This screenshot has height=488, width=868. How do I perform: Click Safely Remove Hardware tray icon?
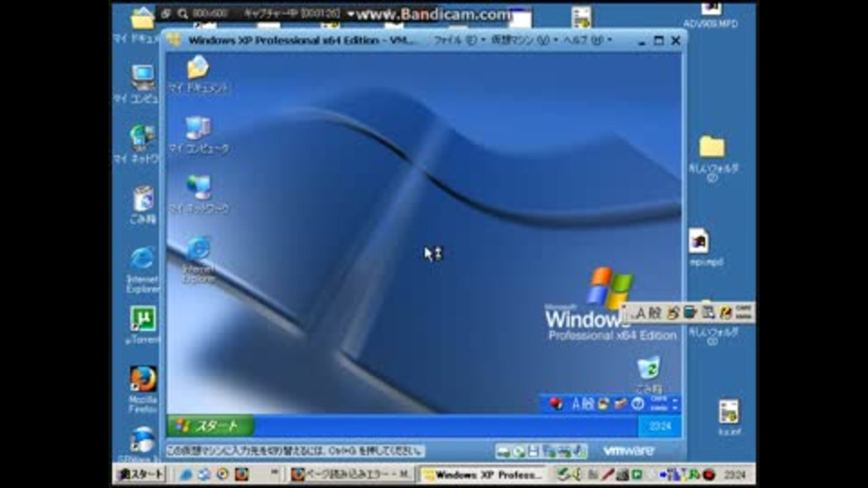[563, 474]
